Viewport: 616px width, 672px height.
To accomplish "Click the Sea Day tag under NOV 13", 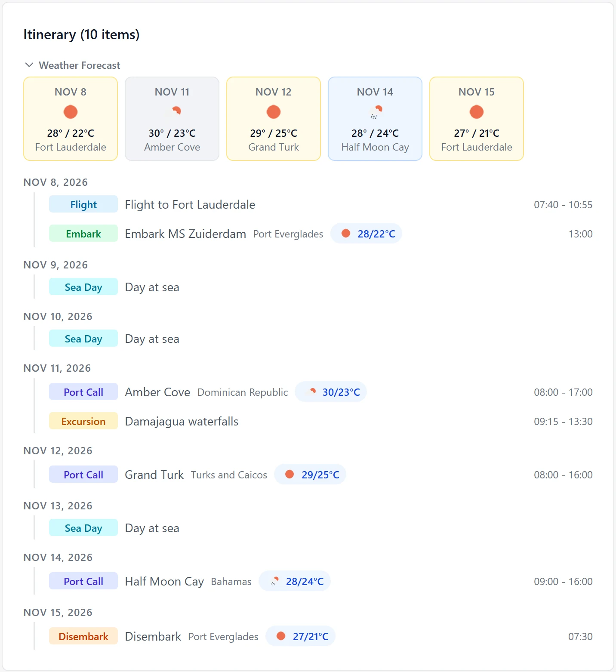I will tap(83, 528).
